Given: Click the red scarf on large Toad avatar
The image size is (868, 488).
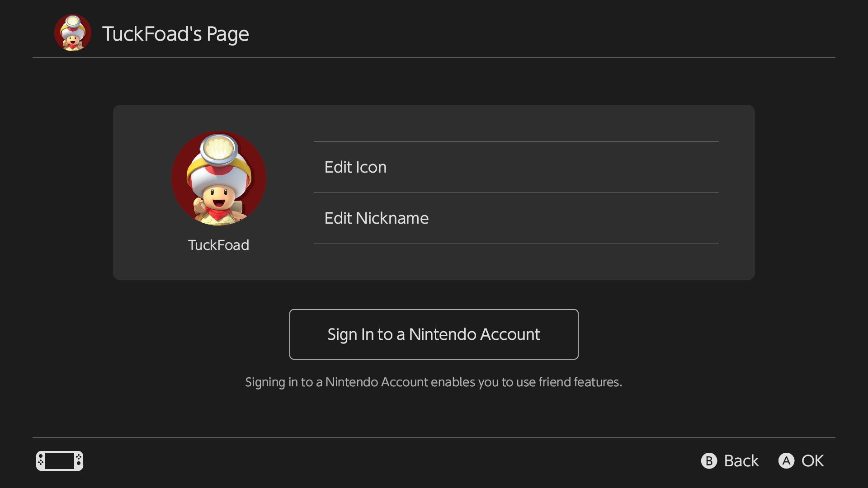Looking at the screenshot, I should (218, 214).
